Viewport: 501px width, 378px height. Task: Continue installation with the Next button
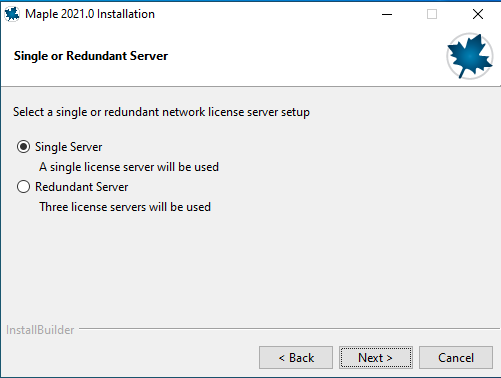point(376,358)
